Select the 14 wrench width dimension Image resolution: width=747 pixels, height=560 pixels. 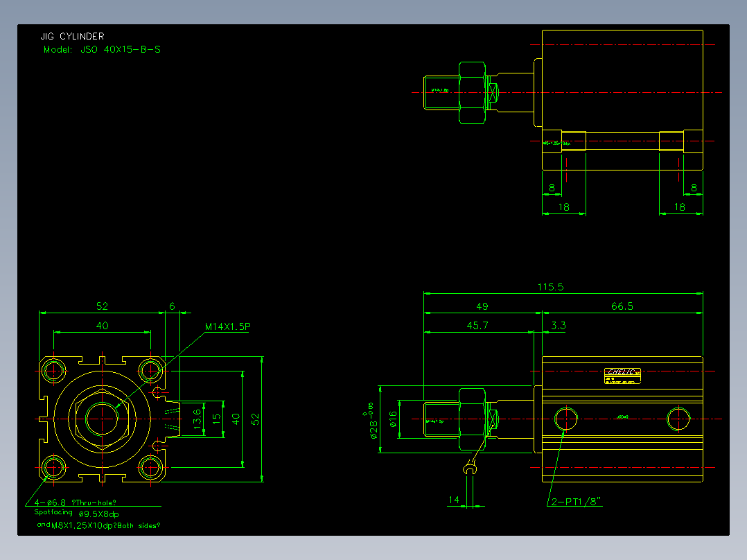tap(453, 500)
